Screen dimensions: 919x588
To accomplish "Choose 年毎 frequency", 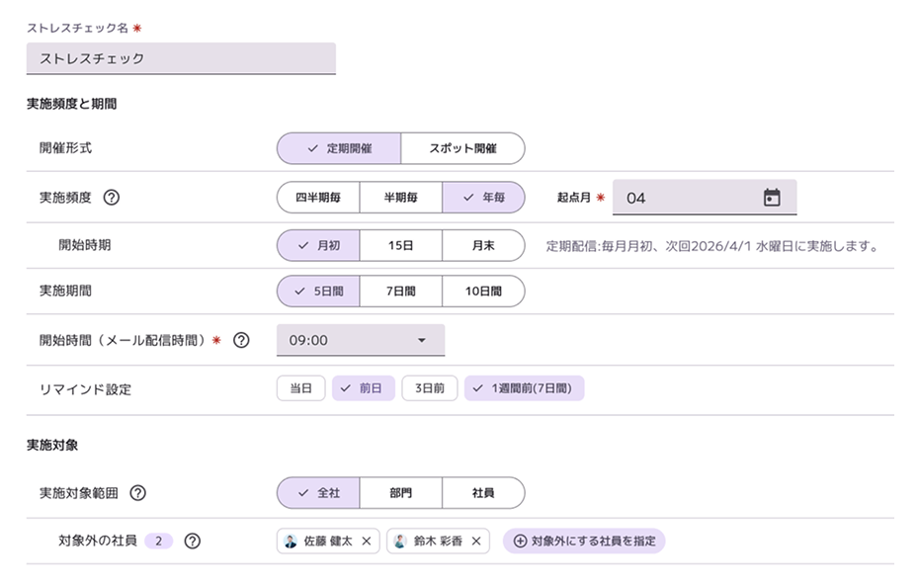I will [x=483, y=198].
